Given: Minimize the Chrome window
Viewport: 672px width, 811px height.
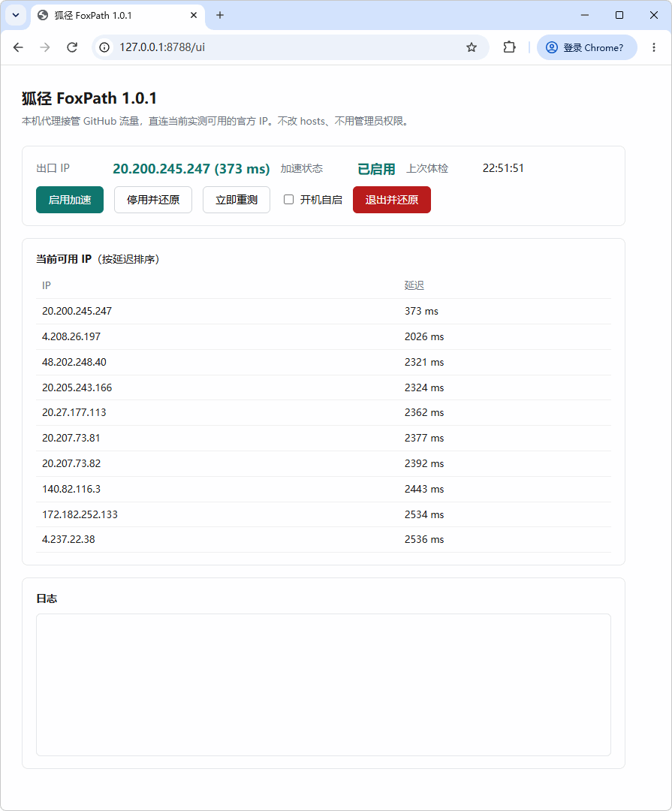Looking at the screenshot, I should point(585,15).
